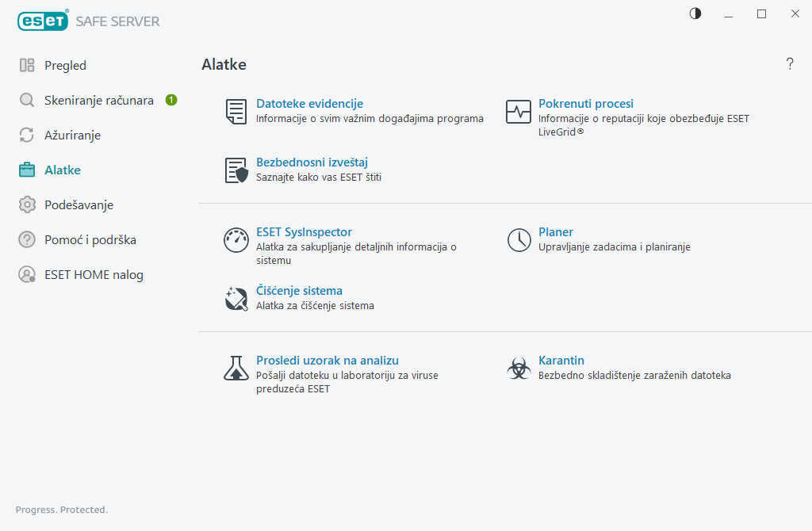Open Pomoć i podrška page
812x531 pixels.
tap(84, 240)
